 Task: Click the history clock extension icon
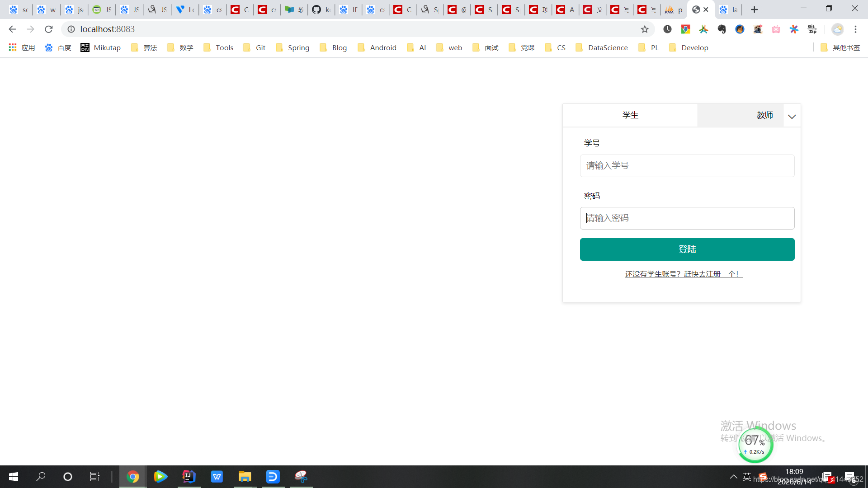click(x=668, y=29)
